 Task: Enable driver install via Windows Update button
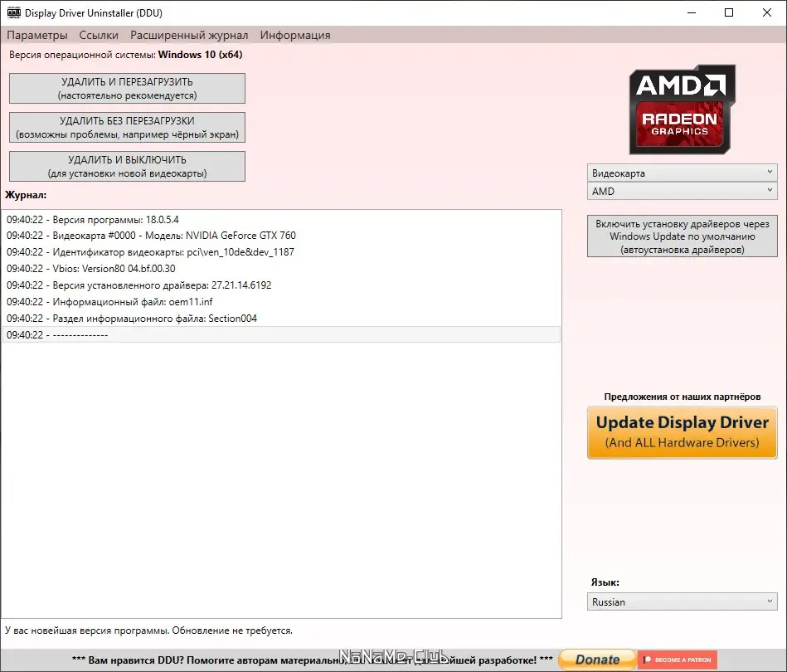coord(683,236)
